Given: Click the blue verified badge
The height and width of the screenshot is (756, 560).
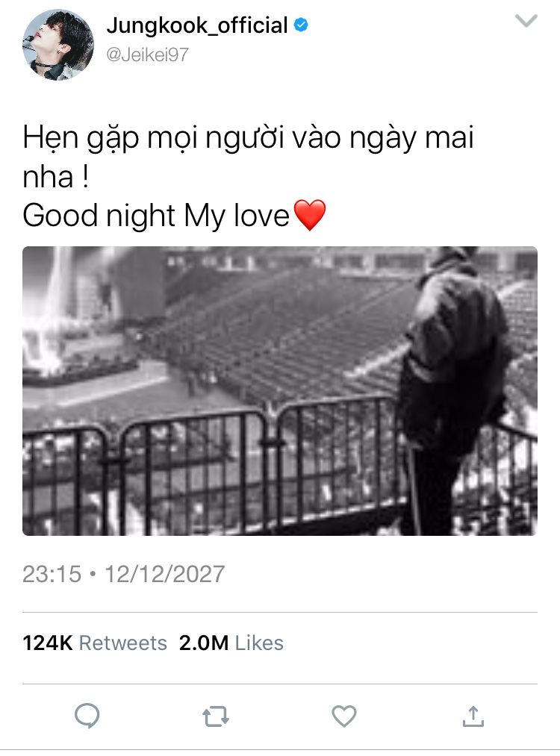Looking at the screenshot, I should [301, 25].
